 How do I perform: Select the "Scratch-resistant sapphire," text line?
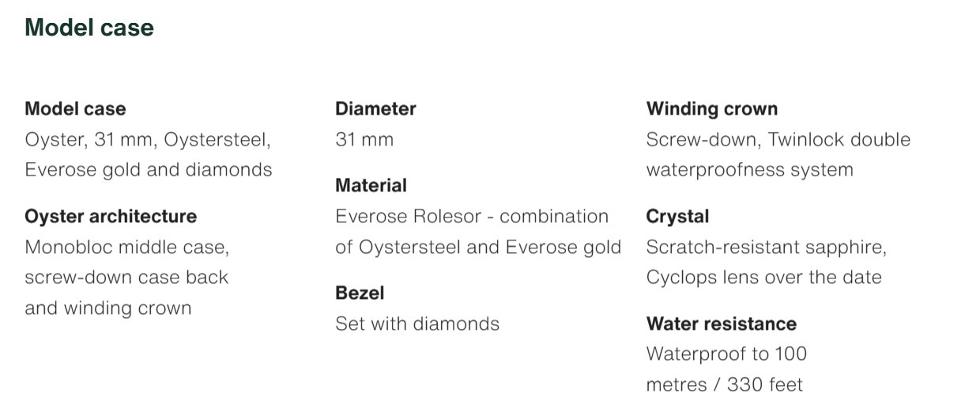(x=767, y=248)
